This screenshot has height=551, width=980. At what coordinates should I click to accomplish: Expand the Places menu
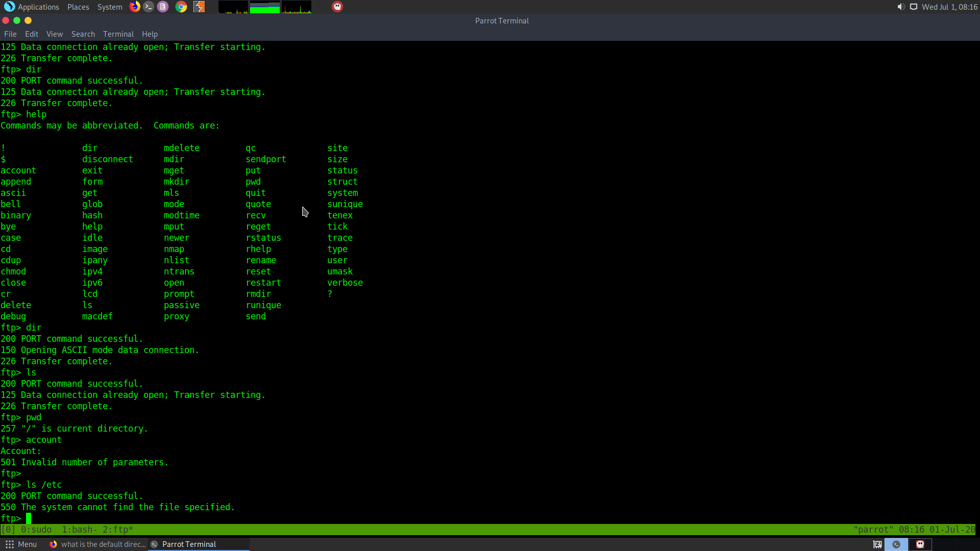(x=78, y=7)
